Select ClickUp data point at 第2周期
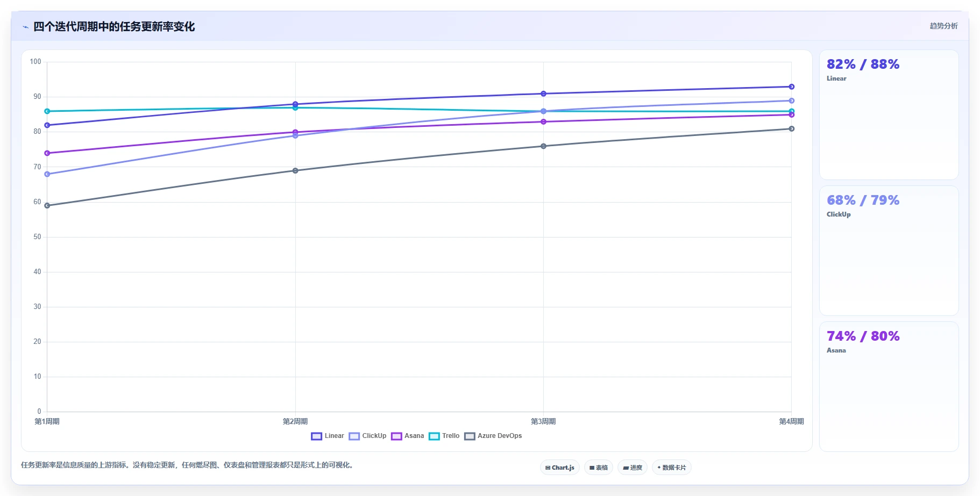Screen dimensions: 980x496 (295, 136)
